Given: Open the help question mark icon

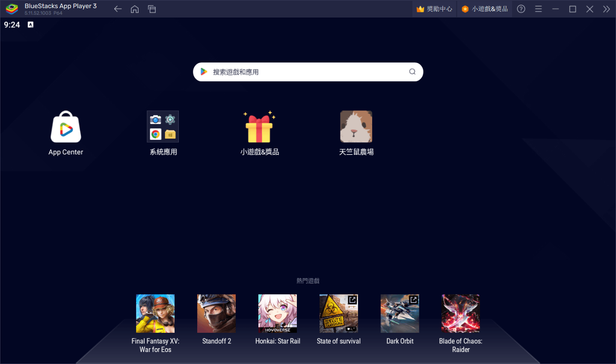Looking at the screenshot, I should pos(521,9).
